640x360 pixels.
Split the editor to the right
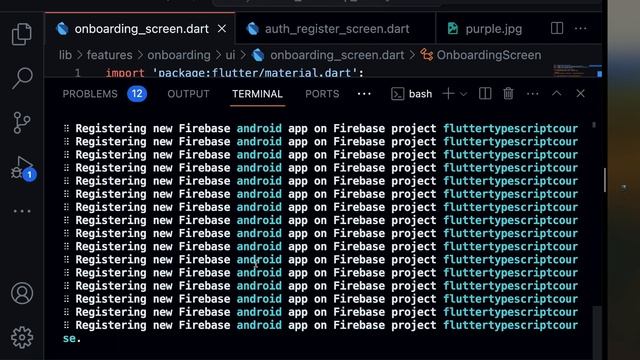click(557, 29)
